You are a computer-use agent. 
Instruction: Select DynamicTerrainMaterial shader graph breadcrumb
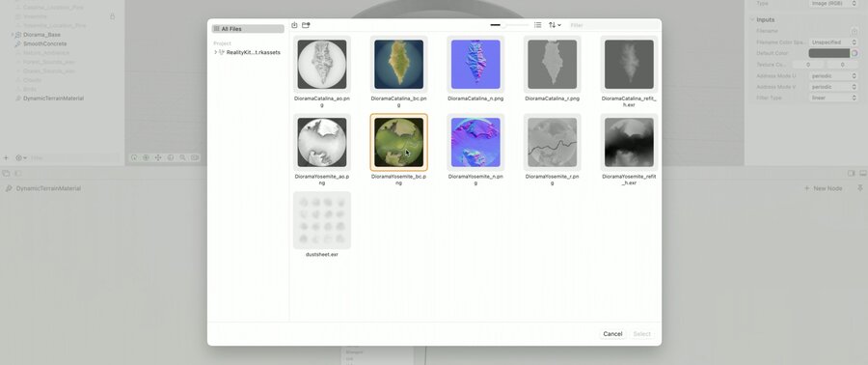[x=43, y=188]
